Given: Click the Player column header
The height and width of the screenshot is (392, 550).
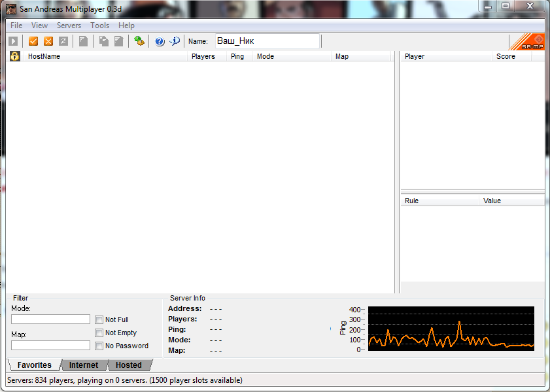Looking at the screenshot, I should coord(446,56).
